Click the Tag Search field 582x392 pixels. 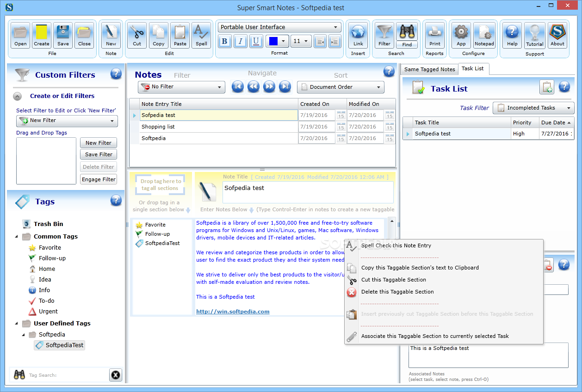67,375
